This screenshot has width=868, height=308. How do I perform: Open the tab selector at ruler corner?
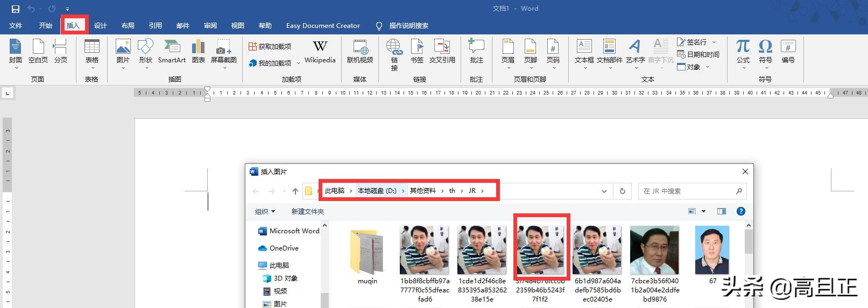point(8,94)
